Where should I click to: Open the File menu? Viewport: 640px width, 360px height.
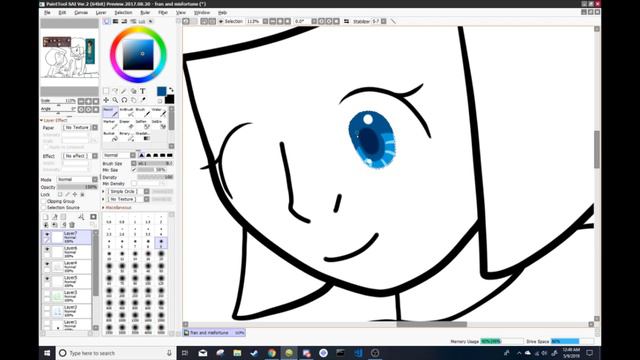click(47, 13)
